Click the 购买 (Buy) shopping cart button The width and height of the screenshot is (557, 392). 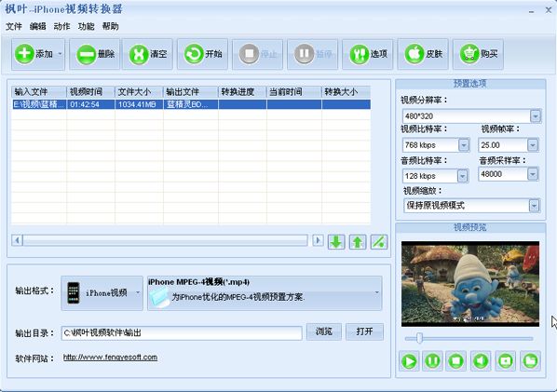click(478, 54)
